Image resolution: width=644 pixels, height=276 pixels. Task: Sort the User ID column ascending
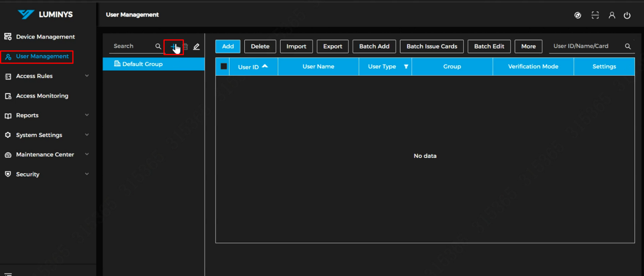coord(266,66)
